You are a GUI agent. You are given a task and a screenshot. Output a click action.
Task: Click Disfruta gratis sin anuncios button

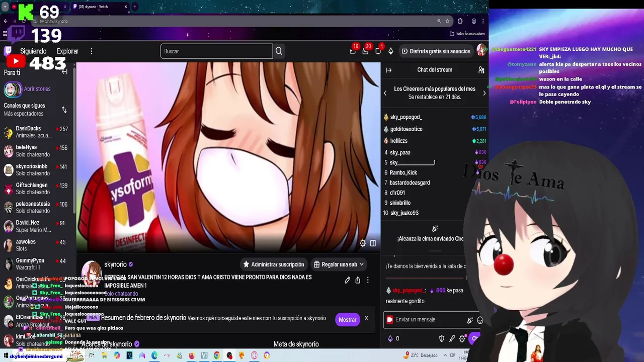pos(436,51)
